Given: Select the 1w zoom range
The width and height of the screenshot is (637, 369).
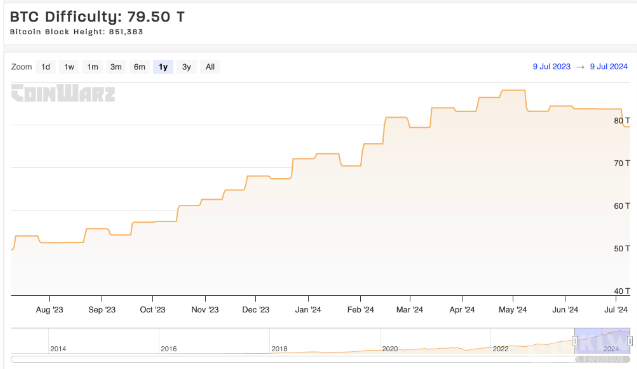Looking at the screenshot, I should [69, 67].
